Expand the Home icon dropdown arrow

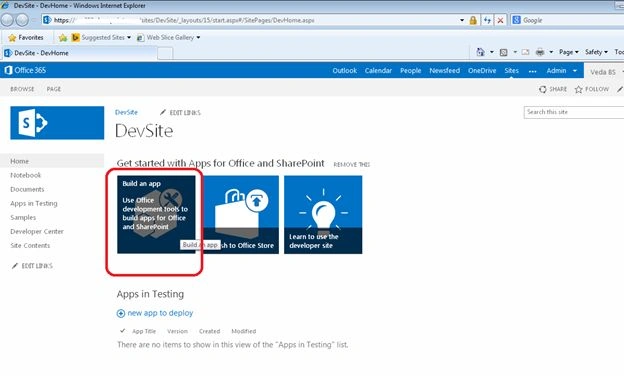(491, 52)
